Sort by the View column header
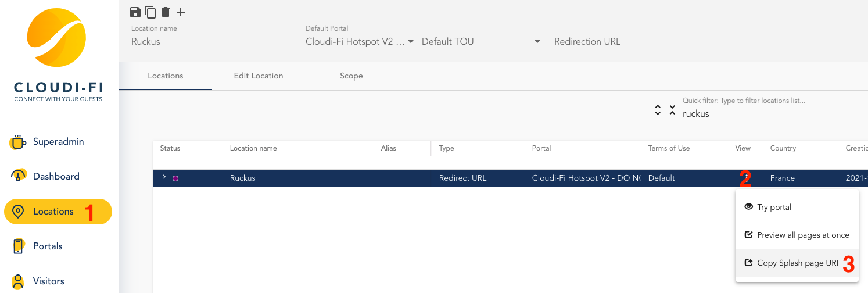 click(x=743, y=148)
